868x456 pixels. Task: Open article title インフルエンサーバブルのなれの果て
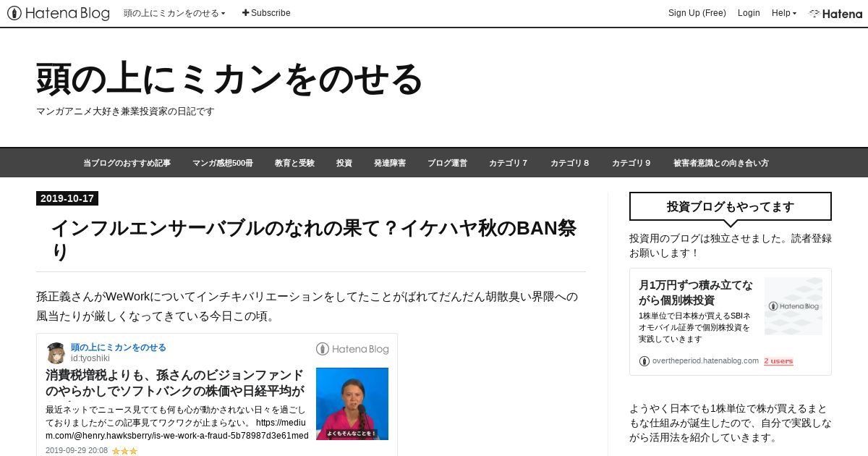(314, 239)
